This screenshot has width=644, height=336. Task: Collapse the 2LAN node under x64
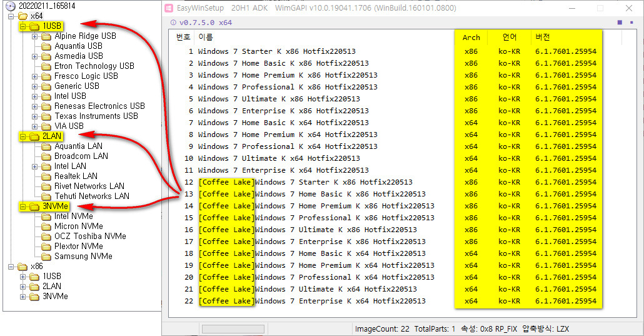23,136
